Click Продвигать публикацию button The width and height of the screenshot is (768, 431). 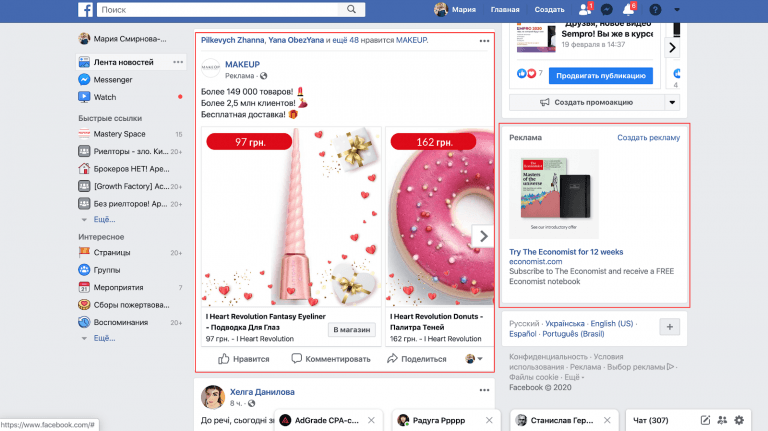600,75
